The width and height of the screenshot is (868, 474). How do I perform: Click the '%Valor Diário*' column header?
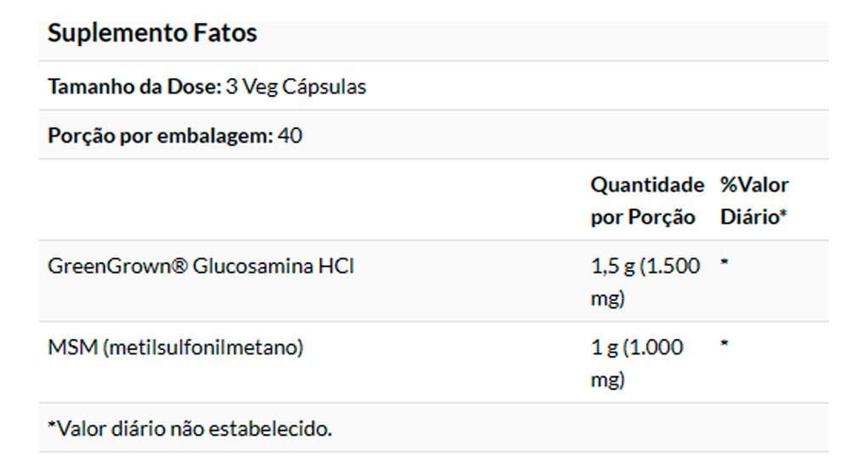754,200
